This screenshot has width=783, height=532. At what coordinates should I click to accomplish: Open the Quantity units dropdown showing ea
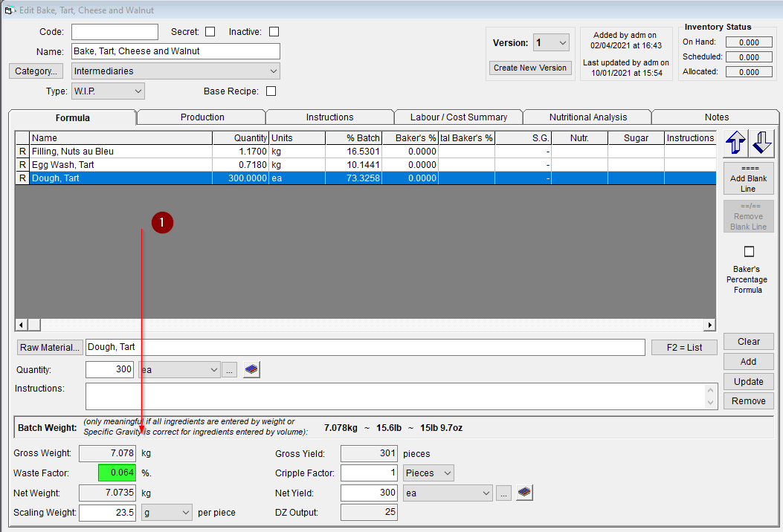click(180, 370)
